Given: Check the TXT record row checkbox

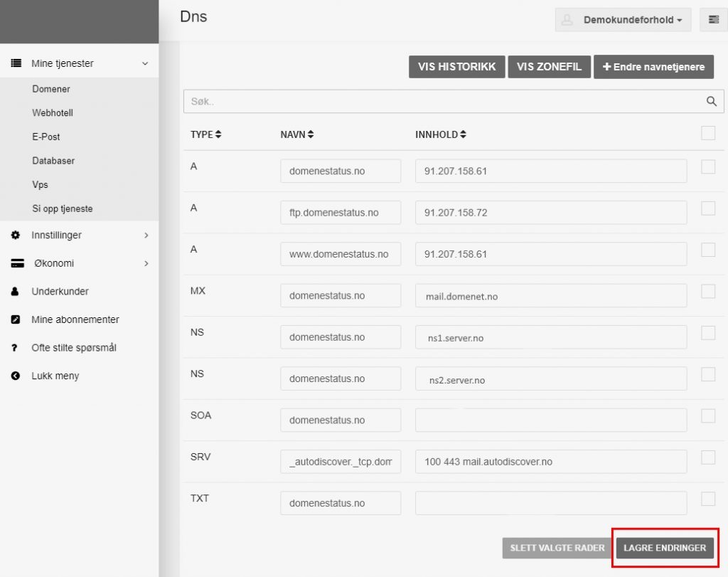Looking at the screenshot, I should [708, 499].
